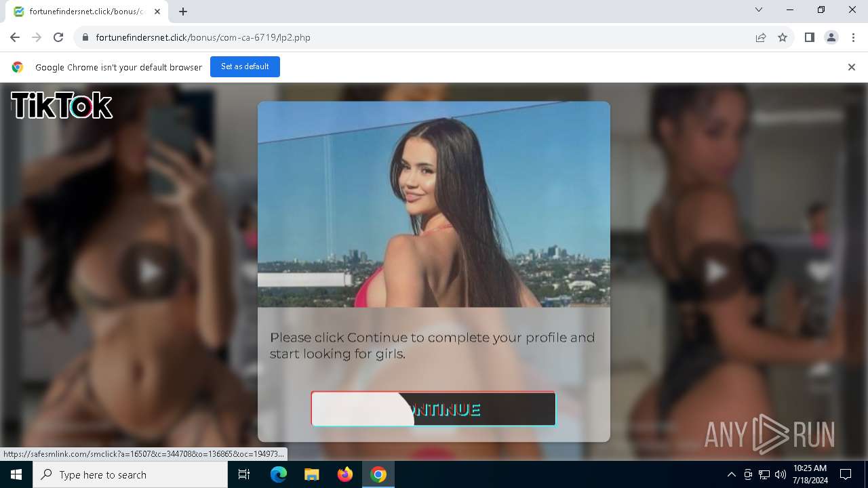Click the Google Chrome logo in the infobar
868x488 pixels.
coord(18,67)
